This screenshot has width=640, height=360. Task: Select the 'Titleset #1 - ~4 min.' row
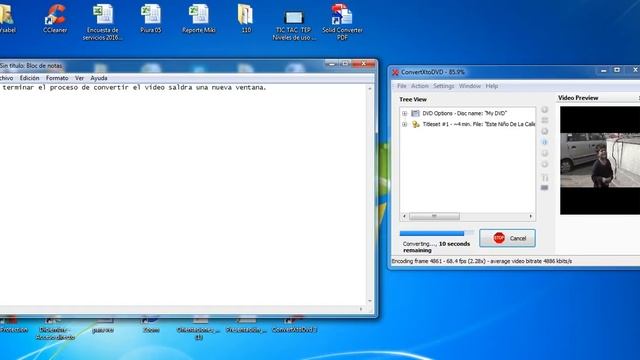tap(478, 124)
